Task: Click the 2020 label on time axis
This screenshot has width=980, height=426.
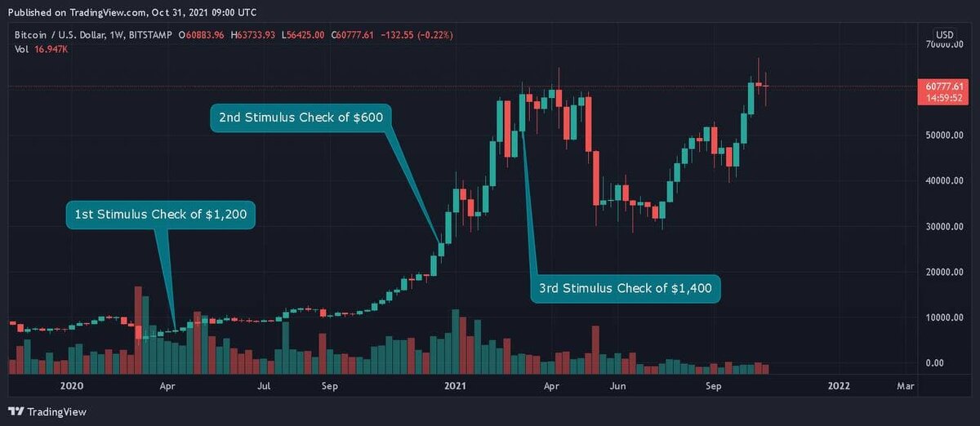Action: pyautogui.click(x=72, y=384)
